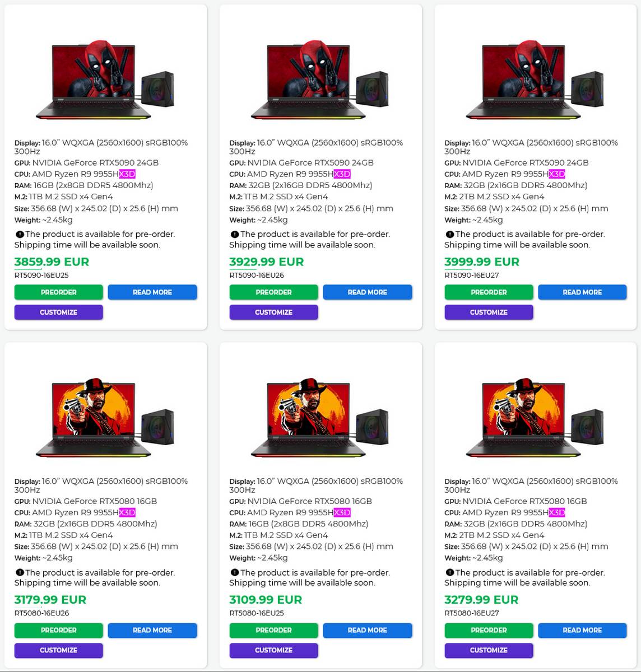Preorder the 3279.99 EUR RTX5080 laptop
This screenshot has width=641, height=672.
[489, 630]
